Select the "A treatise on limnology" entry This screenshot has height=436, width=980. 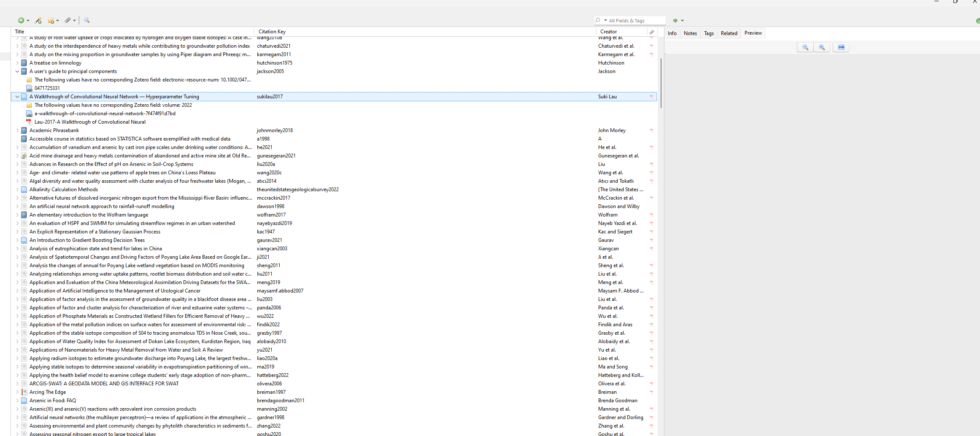tap(55, 63)
